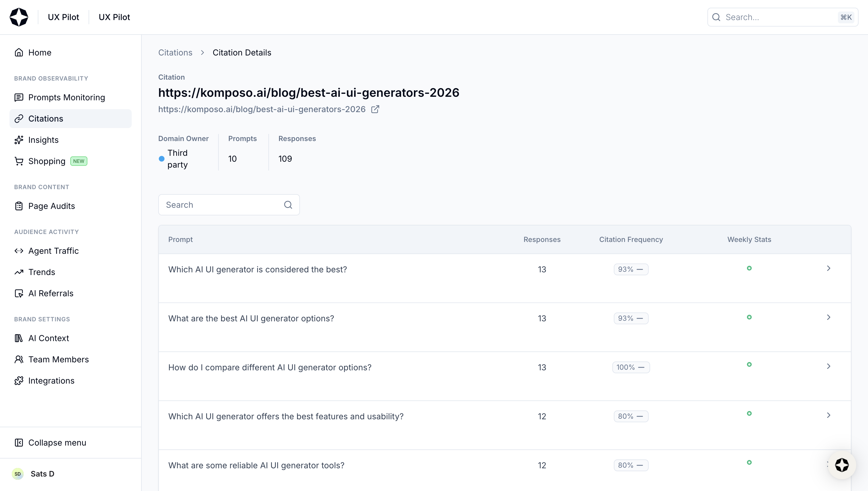The height and width of the screenshot is (491, 868).
Task: Expand 'Which AI UI generator is considered the best' row chevron
Action: (x=828, y=269)
